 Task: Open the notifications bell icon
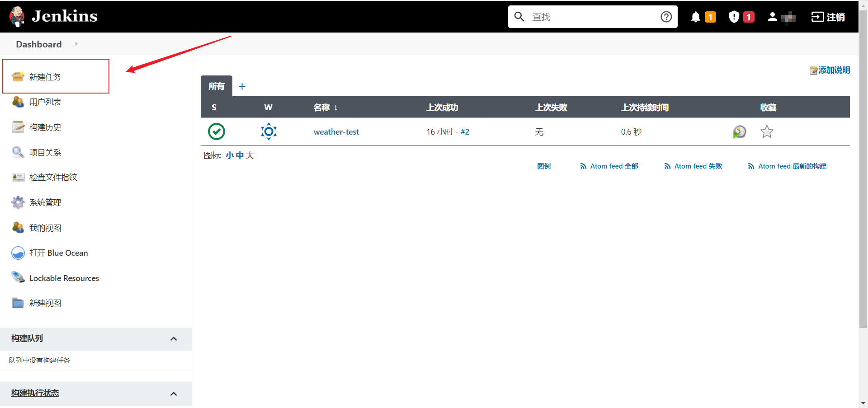696,17
